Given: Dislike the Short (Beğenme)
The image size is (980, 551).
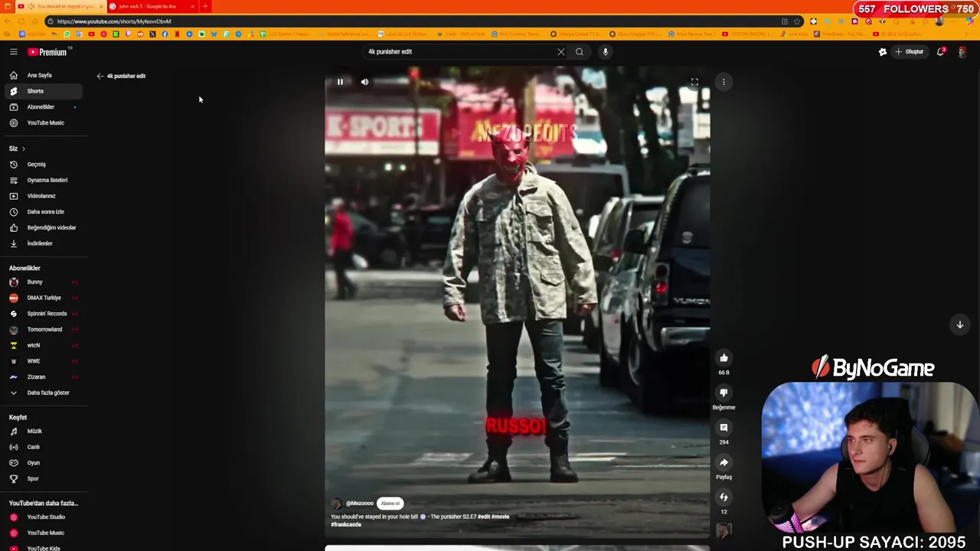Looking at the screenshot, I should (724, 393).
